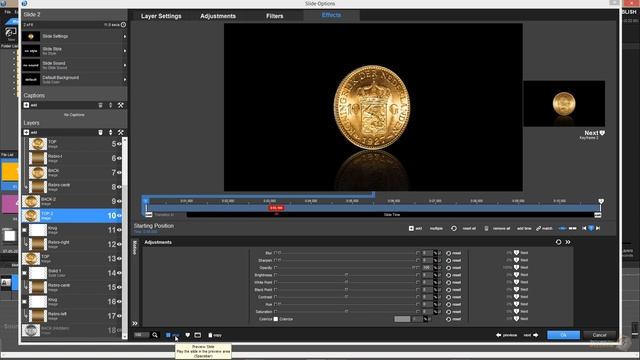The height and width of the screenshot is (360, 640).
Task: Click Captions move up/down arrows icon
Action: pyautogui.click(x=111, y=105)
